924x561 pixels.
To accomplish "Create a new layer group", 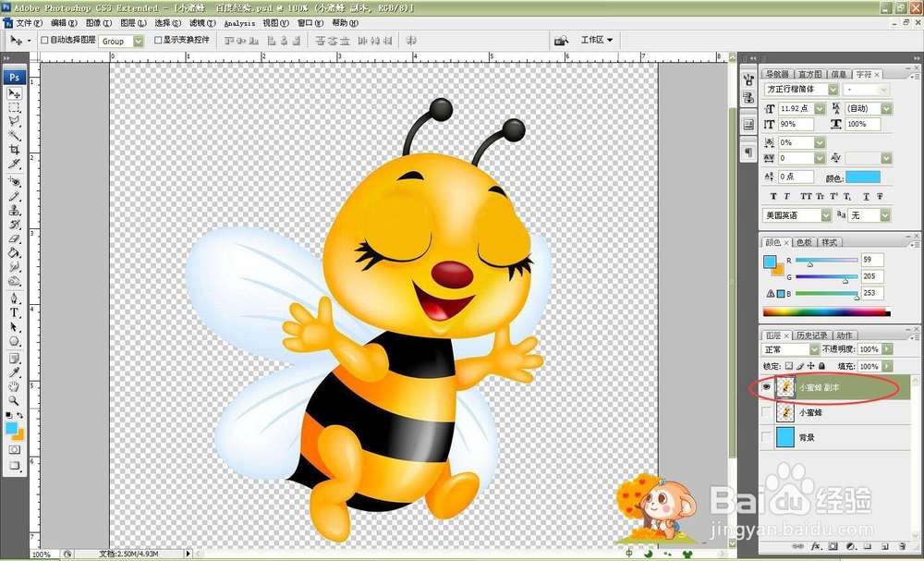I will pos(868,547).
